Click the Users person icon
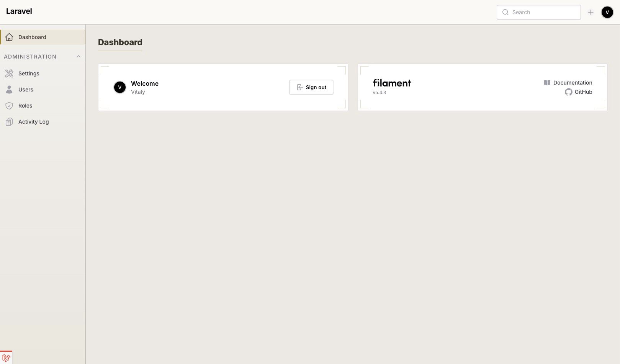The height and width of the screenshot is (364, 620). [9, 90]
